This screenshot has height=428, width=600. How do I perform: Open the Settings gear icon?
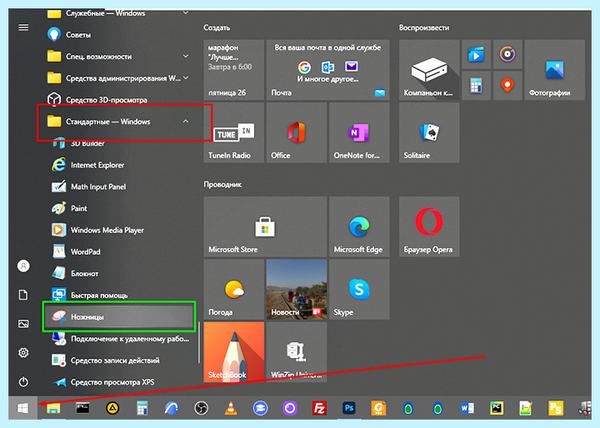pos(23,353)
